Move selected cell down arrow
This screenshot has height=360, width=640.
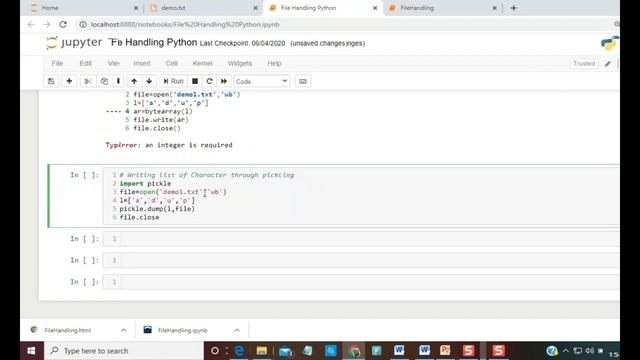click(x=149, y=81)
